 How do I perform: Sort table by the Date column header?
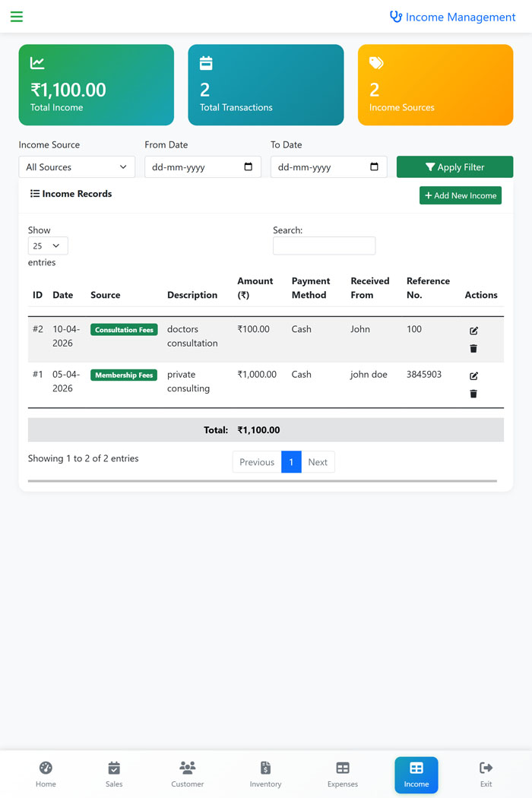(62, 295)
